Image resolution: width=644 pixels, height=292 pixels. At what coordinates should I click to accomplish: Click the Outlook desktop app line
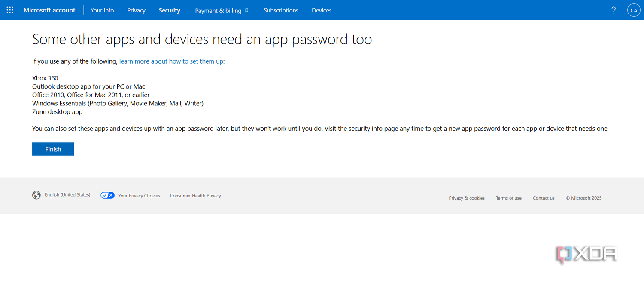click(x=89, y=86)
